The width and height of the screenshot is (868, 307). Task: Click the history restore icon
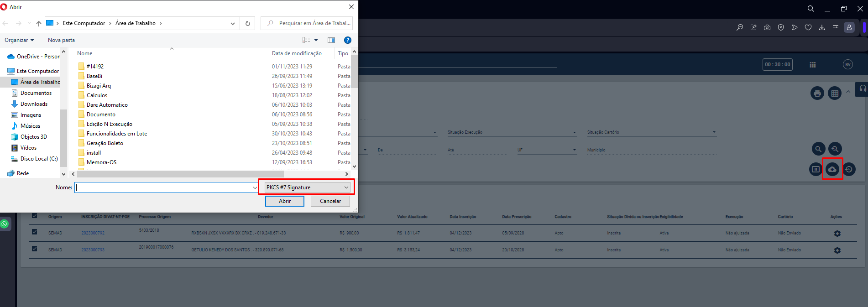coord(849,169)
